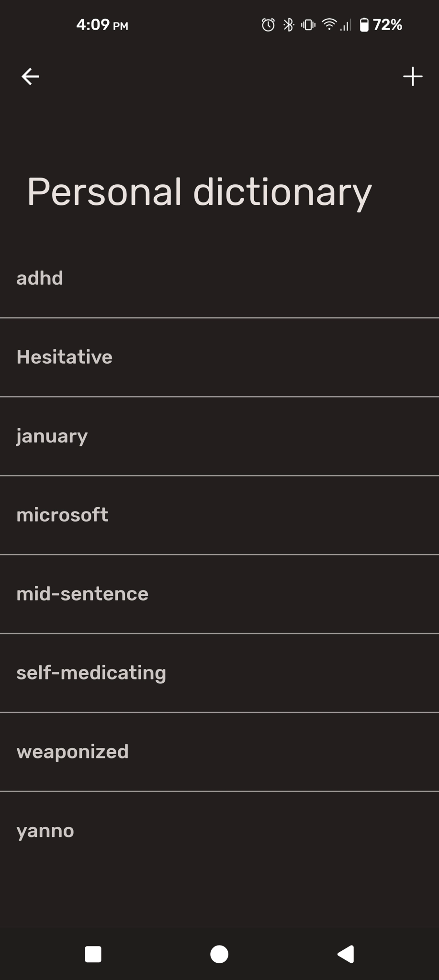Open recent apps with square button

93,954
